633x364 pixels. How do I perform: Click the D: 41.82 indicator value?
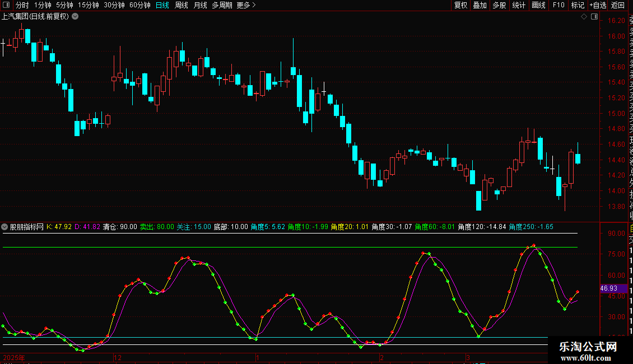point(87,227)
